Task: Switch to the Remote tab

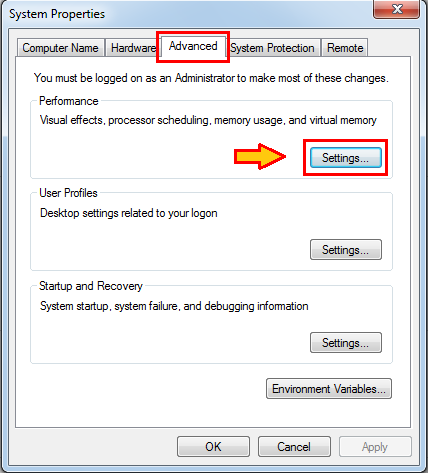Action: click(345, 48)
